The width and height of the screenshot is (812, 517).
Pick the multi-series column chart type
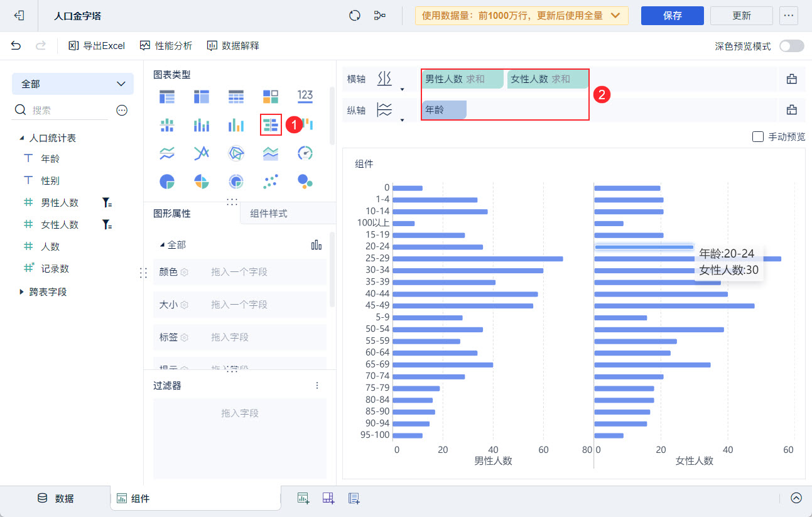[x=236, y=125]
